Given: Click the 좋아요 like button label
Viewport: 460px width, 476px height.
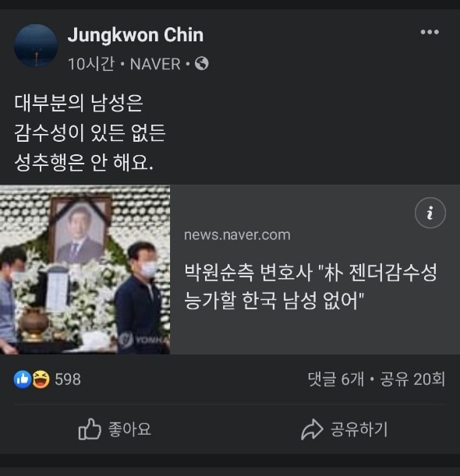Looking at the screenshot, I should [129, 429].
